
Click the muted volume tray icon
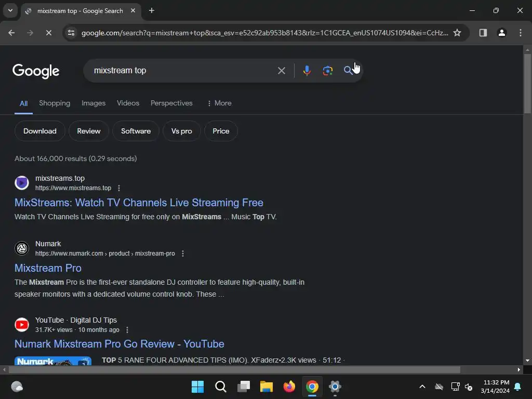pos(469,387)
